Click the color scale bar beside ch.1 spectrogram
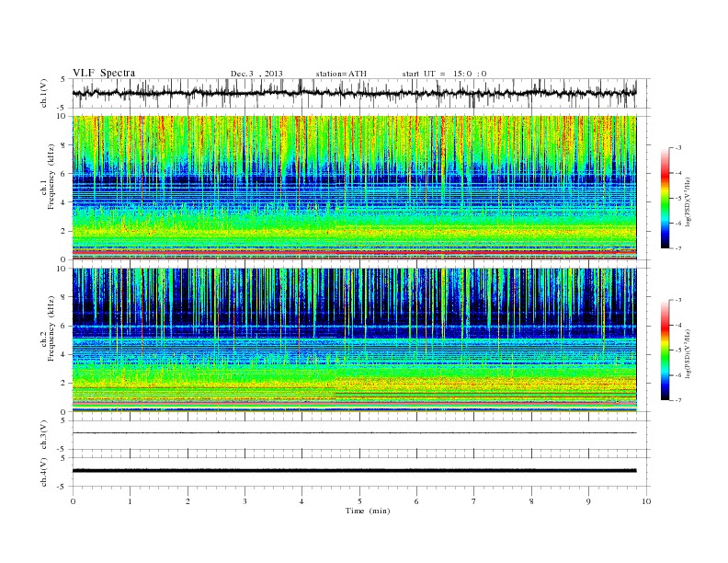 click(x=665, y=198)
